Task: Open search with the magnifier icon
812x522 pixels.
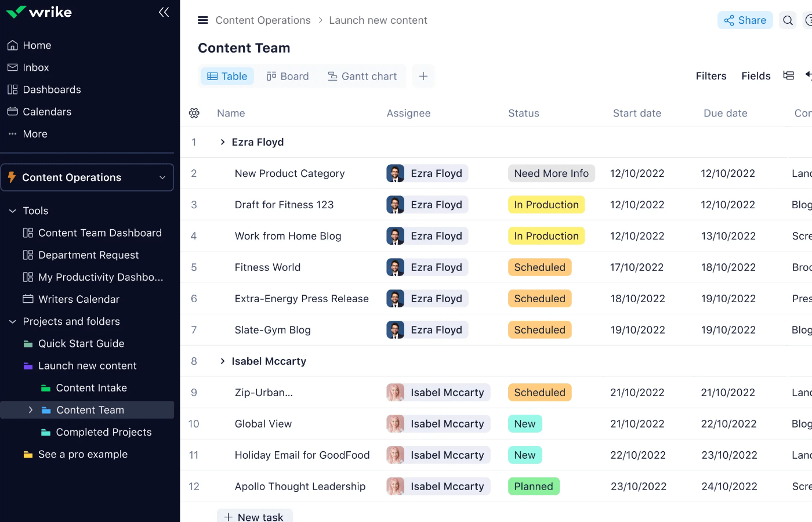Action: tap(788, 20)
